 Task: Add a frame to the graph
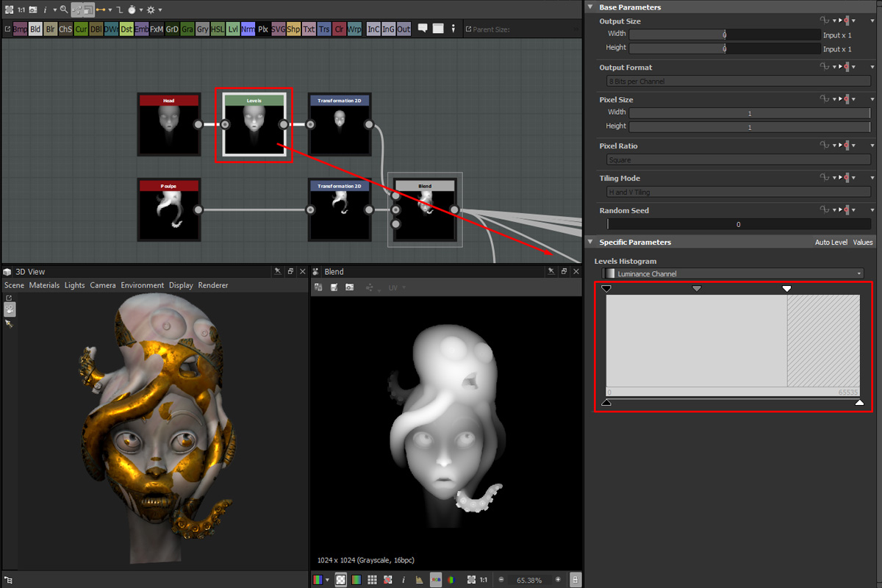tap(438, 29)
